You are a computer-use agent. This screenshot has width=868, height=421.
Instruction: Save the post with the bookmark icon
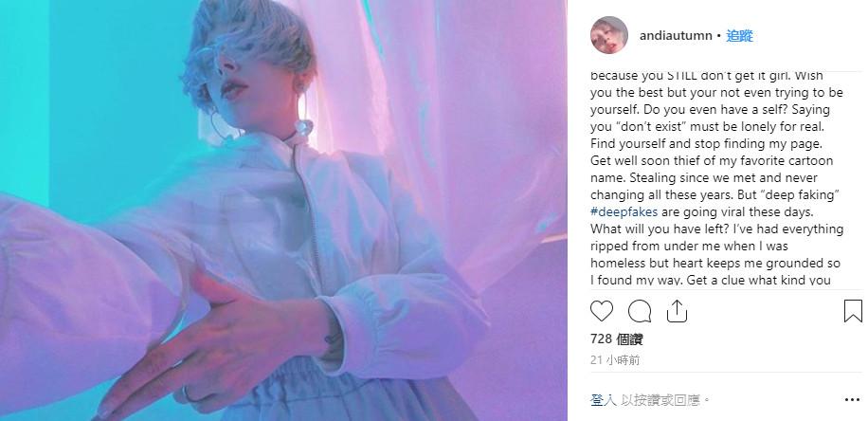(853, 311)
